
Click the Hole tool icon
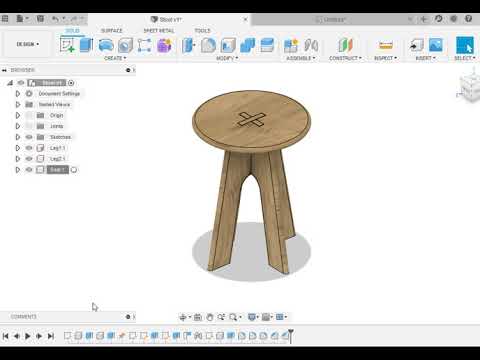tap(125, 45)
